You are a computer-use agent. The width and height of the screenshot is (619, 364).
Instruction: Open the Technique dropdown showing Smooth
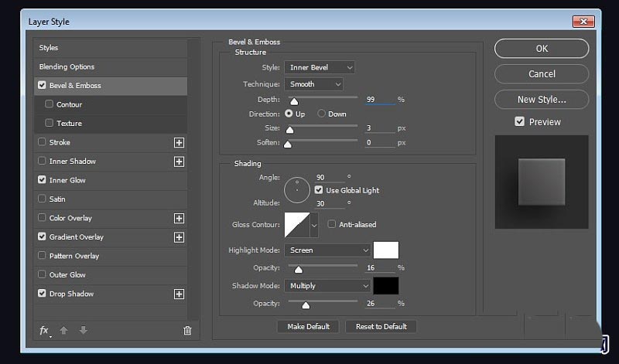pyautogui.click(x=313, y=84)
